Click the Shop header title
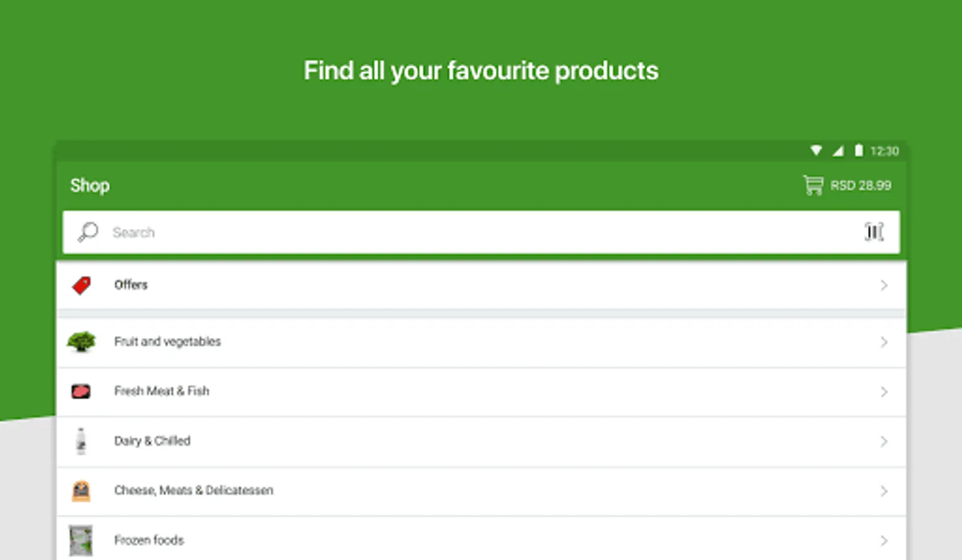The height and width of the screenshot is (560, 962). tap(90, 185)
